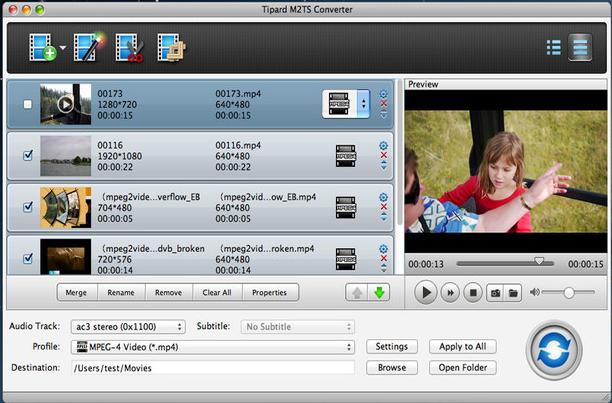Open settings gear for overflow_EB row

[x=384, y=197]
